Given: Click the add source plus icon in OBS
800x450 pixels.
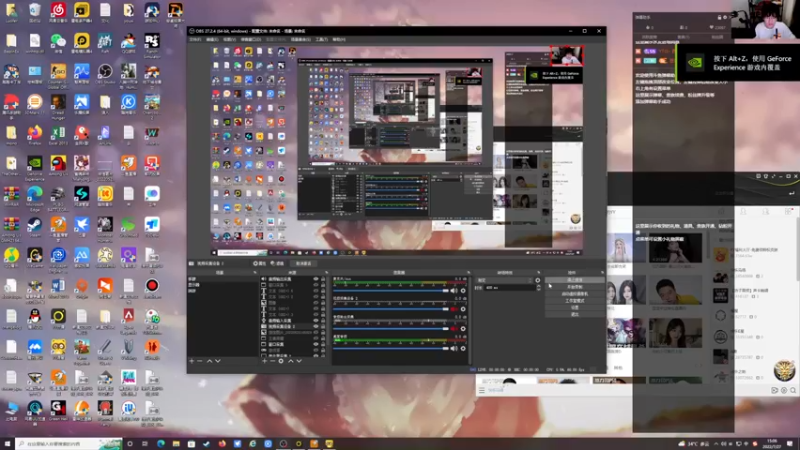Looking at the screenshot, I should click(x=264, y=361).
